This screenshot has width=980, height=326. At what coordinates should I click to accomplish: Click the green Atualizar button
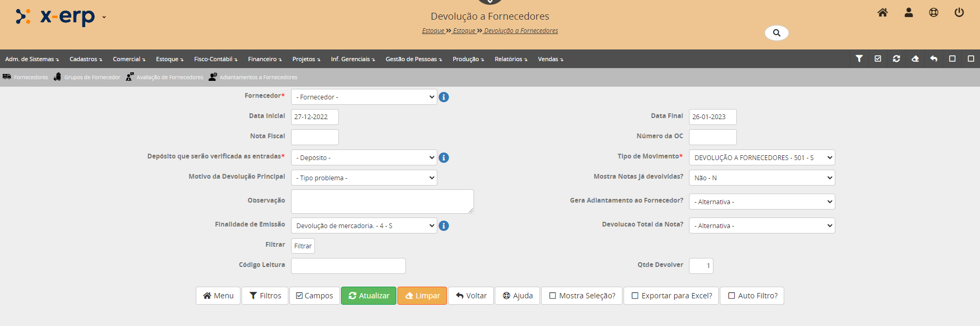pyautogui.click(x=369, y=296)
